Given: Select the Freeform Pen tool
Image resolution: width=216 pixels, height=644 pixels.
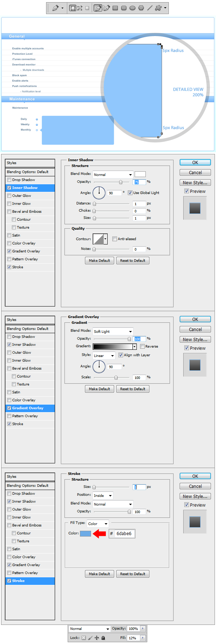Looking at the screenshot, I should point(106,8).
